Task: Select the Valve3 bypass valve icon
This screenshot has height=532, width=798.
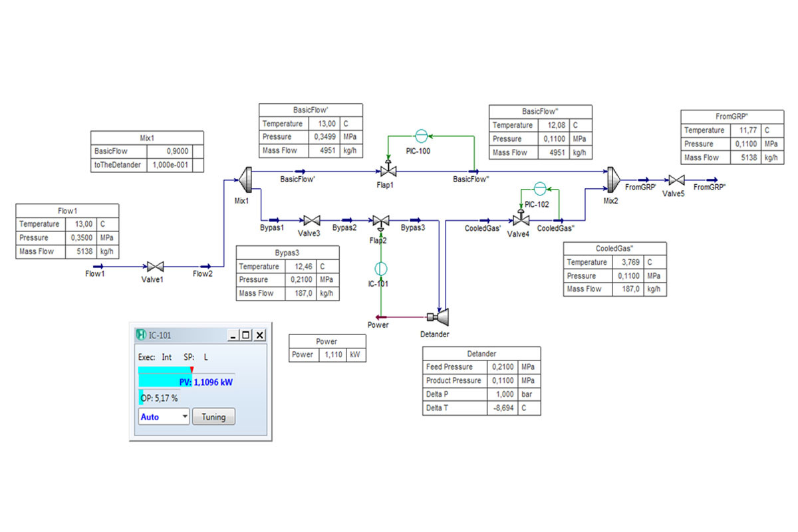Action: point(312,220)
